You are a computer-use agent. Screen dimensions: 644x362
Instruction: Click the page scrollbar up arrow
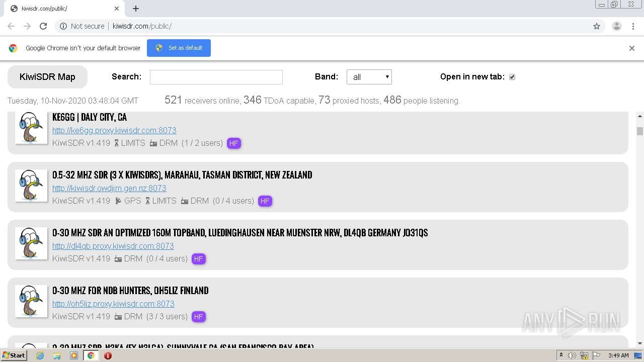[x=640, y=116]
